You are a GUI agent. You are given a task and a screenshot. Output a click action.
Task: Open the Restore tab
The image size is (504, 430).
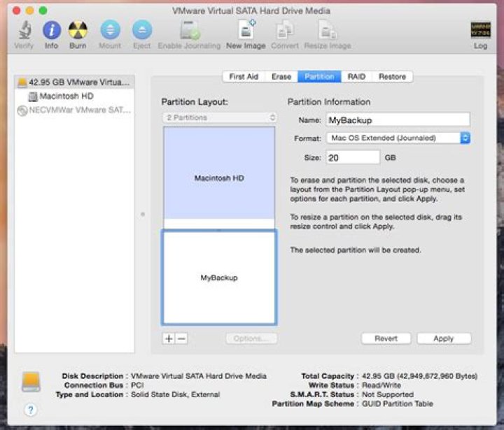(x=392, y=76)
